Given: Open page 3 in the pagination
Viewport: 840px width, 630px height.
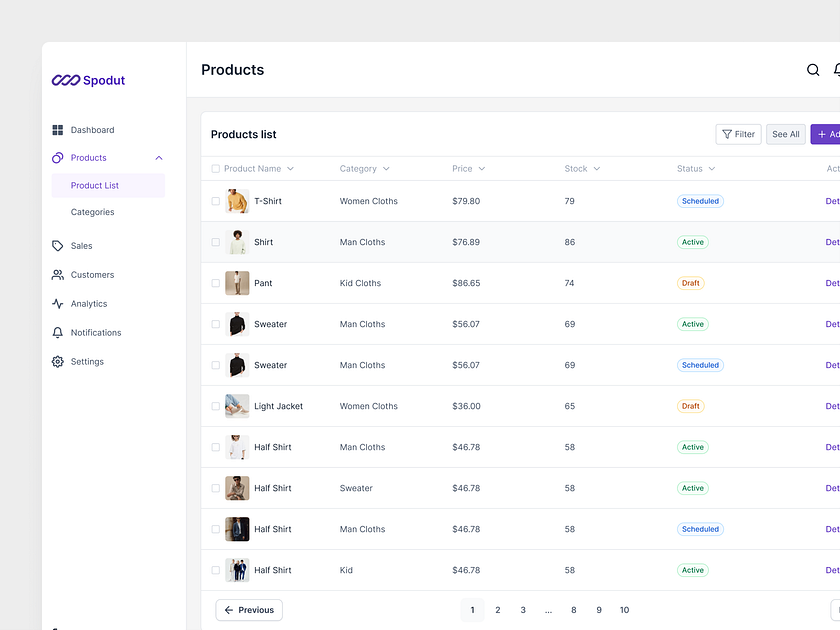Looking at the screenshot, I should pyautogui.click(x=522, y=609).
